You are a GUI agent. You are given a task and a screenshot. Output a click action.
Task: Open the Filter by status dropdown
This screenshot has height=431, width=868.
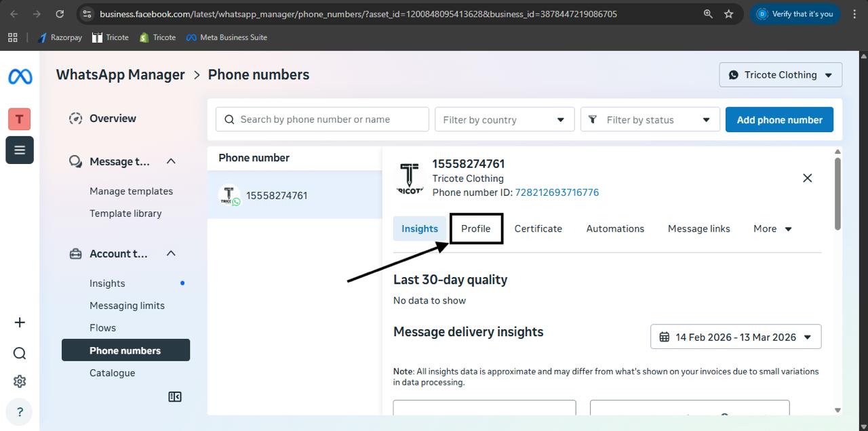point(649,120)
